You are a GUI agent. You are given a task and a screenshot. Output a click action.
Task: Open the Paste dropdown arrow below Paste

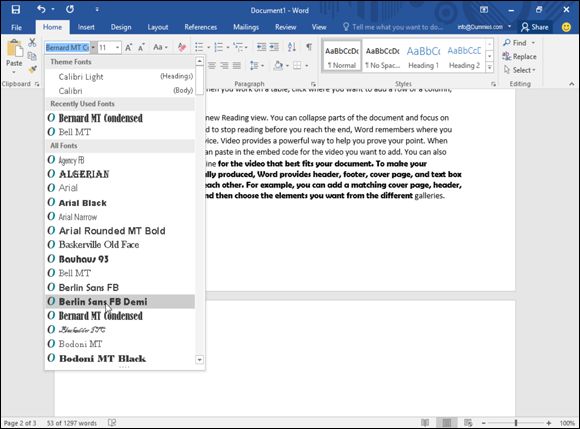click(14, 72)
